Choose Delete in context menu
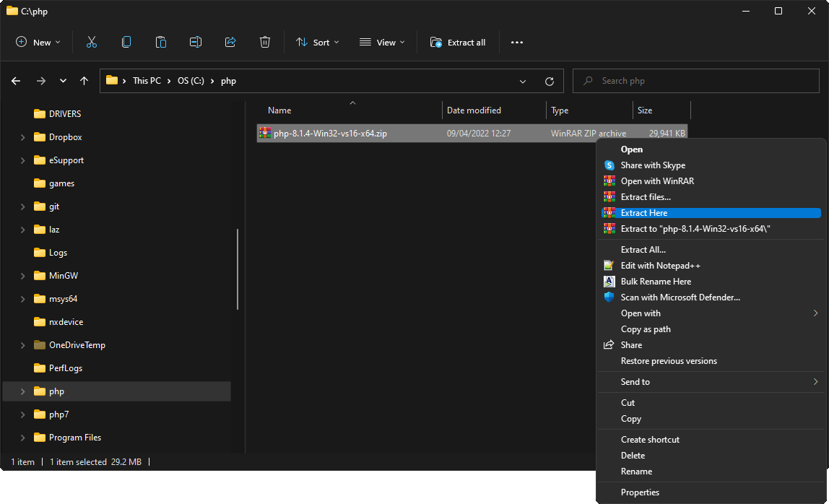 pos(711,456)
